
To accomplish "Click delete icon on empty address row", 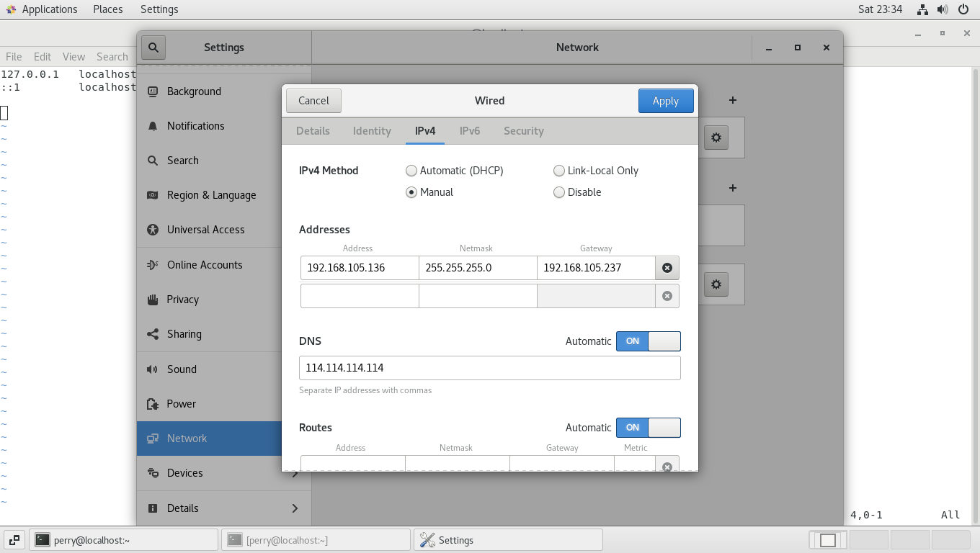I will 667,296.
